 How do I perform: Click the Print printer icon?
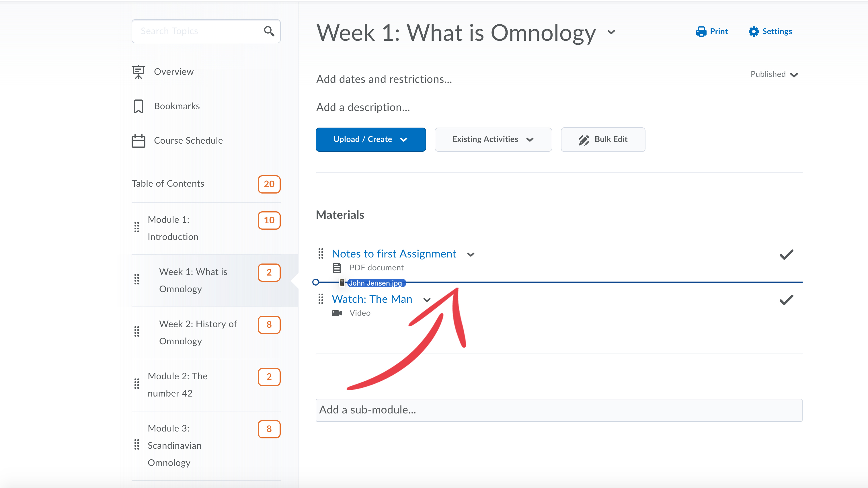click(x=701, y=31)
